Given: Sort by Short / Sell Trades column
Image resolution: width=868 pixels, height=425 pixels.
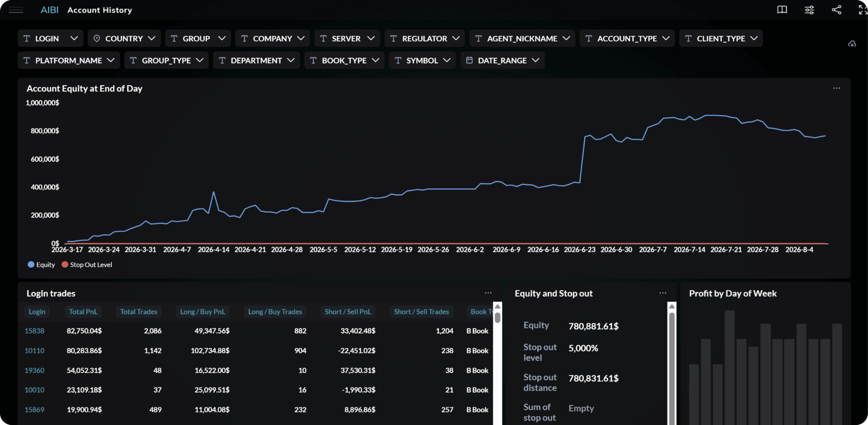Looking at the screenshot, I should coord(421,311).
